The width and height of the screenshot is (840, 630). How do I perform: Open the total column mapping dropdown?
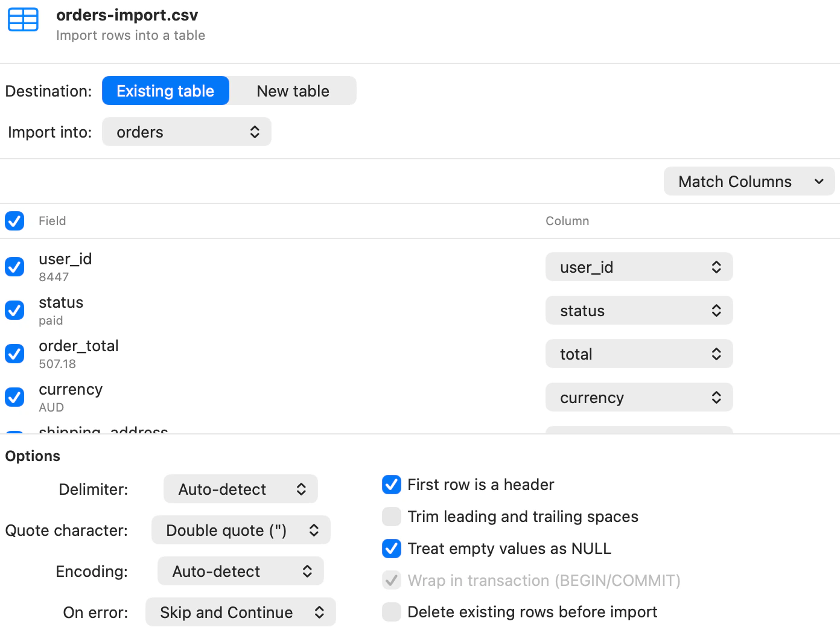tap(639, 354)
